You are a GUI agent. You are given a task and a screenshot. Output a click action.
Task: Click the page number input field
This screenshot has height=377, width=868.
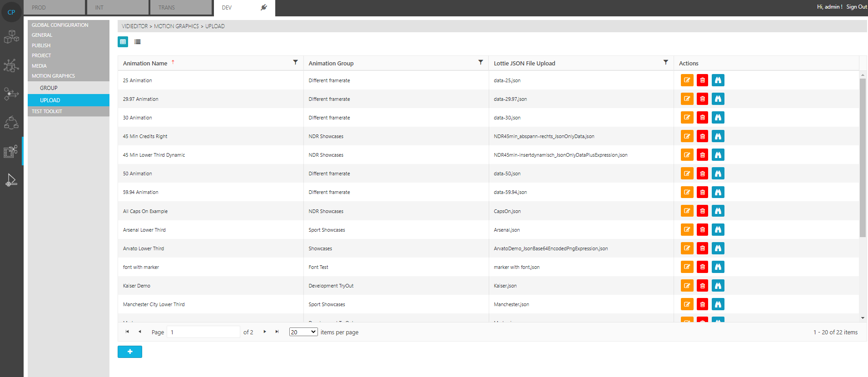[203, 332]
